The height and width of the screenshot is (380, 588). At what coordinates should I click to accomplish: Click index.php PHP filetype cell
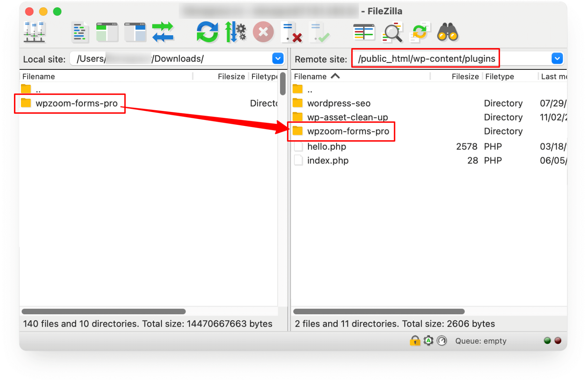tap(493, 160)
